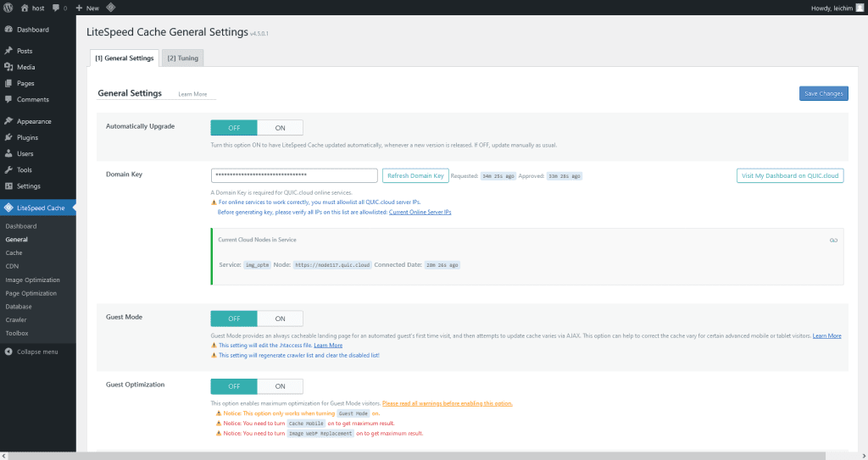Click version number v4.5.0.1
This screenshot has width=868, height=460.
click(x=259, y=34)
